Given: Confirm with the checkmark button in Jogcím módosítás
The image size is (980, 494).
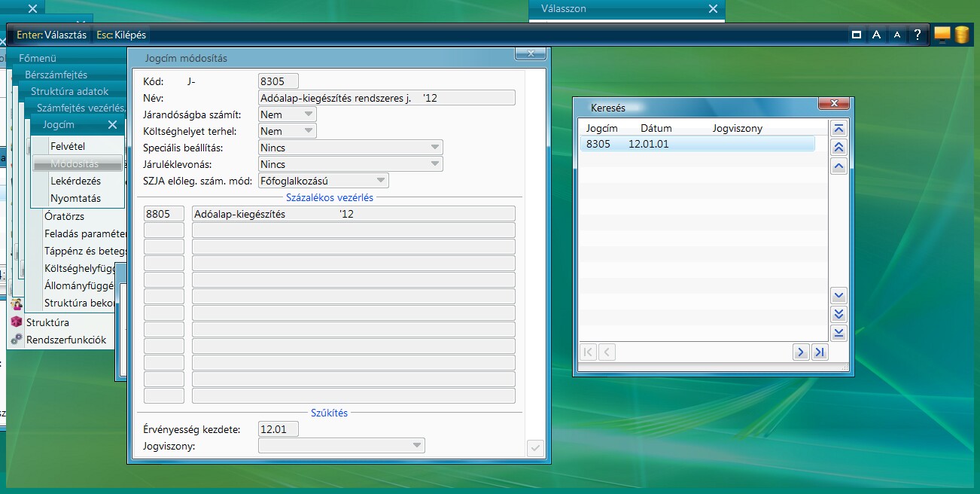Looking at the screenshot, I should tap(535, 448).
